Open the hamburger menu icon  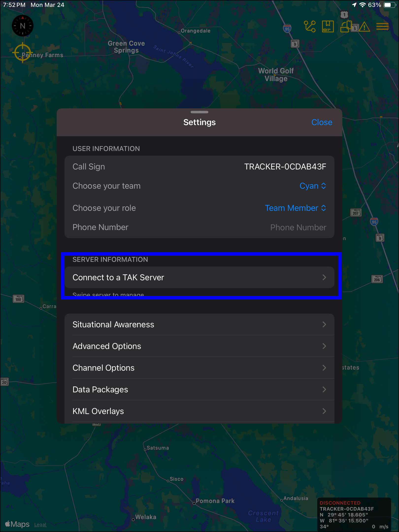pyautogui.click(x=382, y=26)
